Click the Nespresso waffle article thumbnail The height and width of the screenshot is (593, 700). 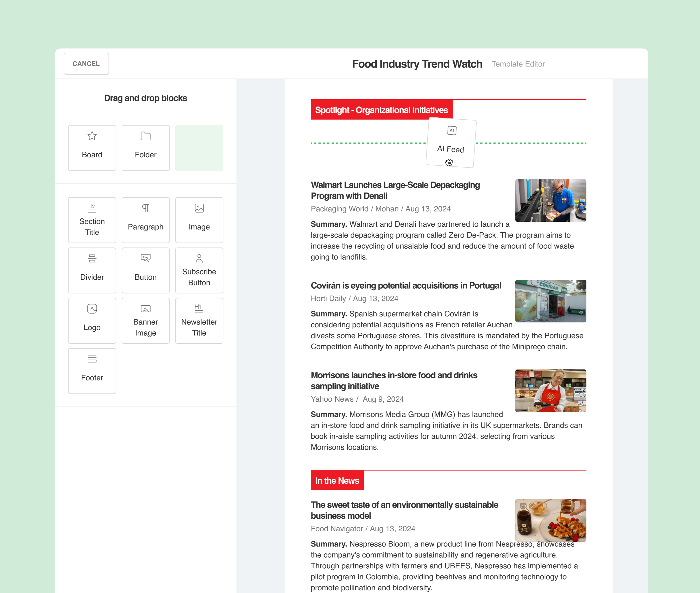[550, 520]
